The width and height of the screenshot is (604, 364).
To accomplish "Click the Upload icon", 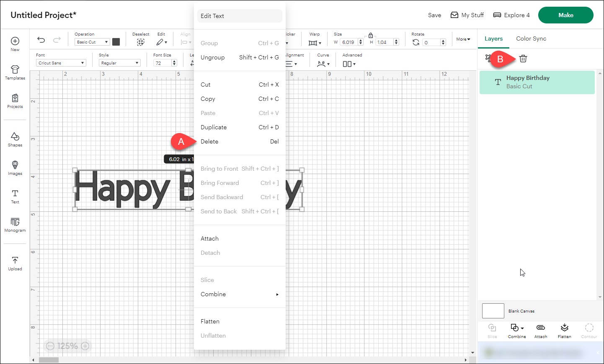I will 15,263.
